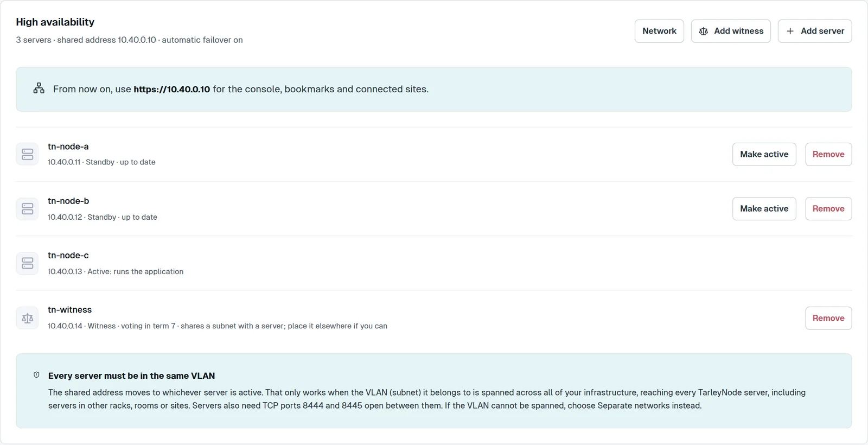Remove the tn-node-b server
The image size is (868, 445).
(828, 208)
